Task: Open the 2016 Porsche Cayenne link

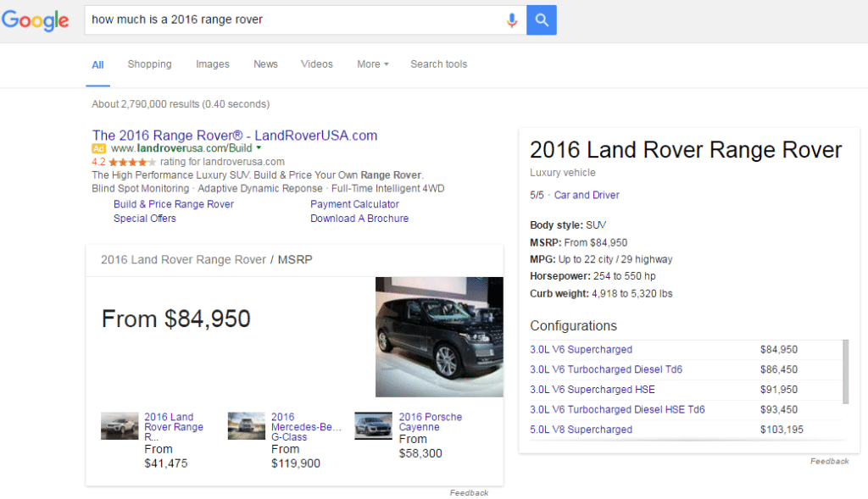Action: 430,422
